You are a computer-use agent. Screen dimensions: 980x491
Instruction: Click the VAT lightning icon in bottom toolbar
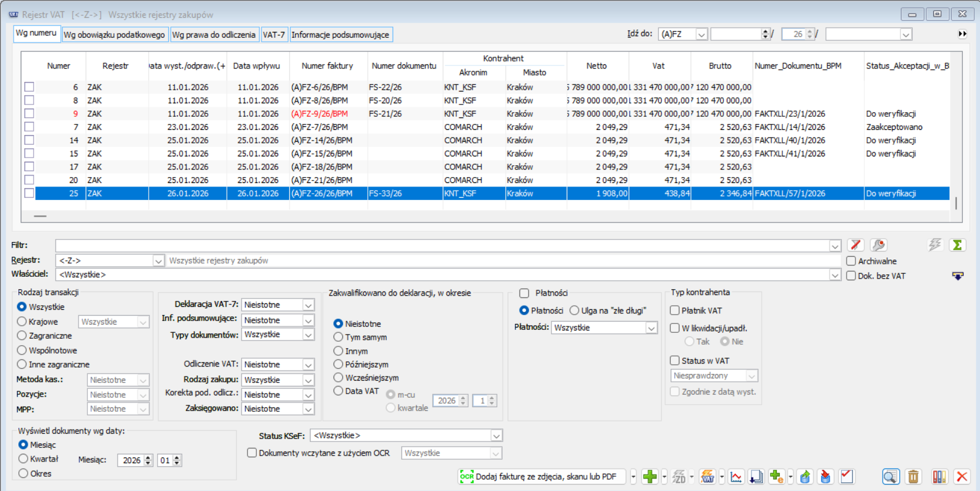click(707, 477)
